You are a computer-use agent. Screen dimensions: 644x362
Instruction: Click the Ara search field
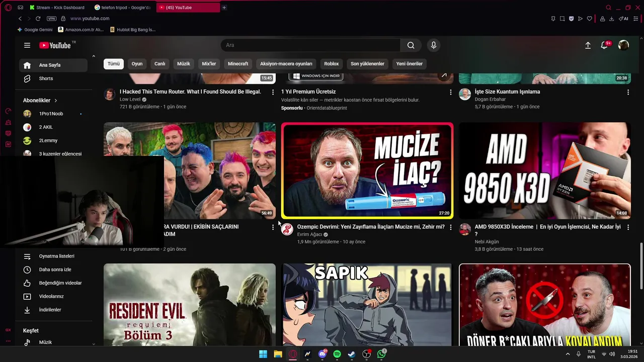[310, 45]
